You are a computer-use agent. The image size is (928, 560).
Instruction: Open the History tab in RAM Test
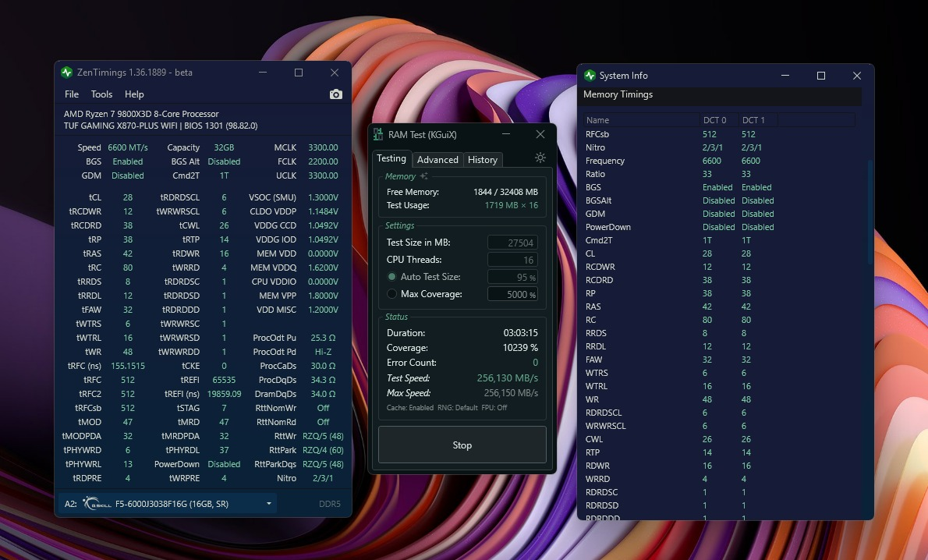coord(483,160)
